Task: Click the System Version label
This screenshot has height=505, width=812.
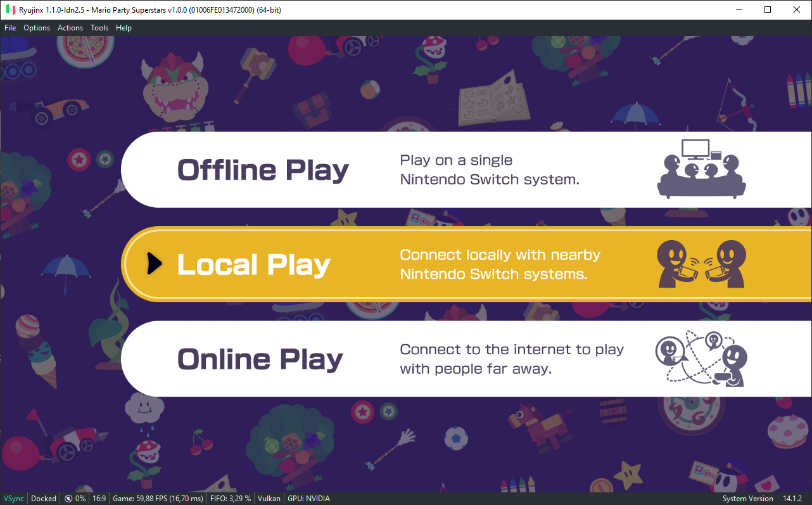Action: point(748,499)
